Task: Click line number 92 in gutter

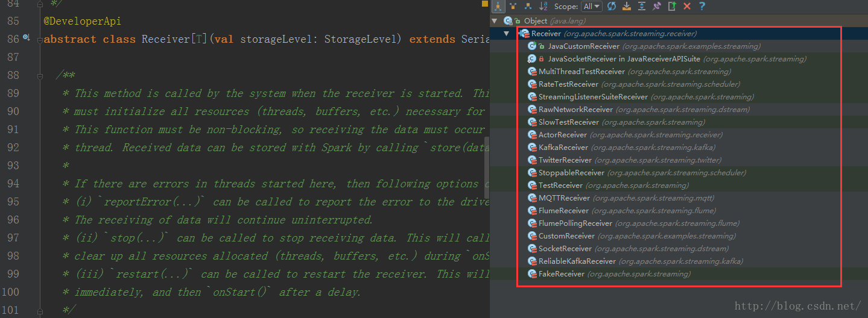Action: click(x=13, y=148)
